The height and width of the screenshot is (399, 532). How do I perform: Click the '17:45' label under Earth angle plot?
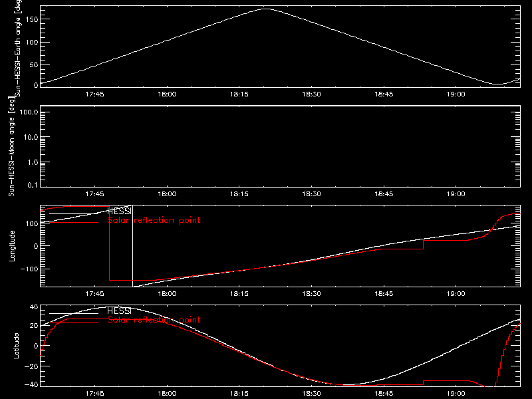94,94
